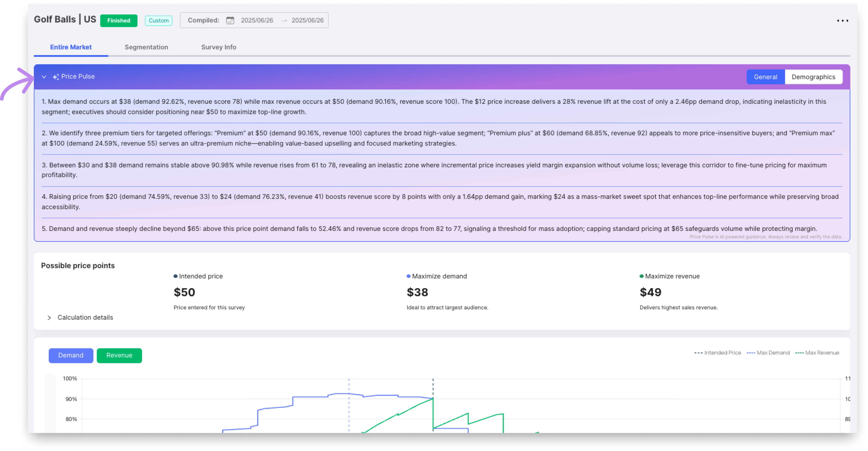868x451 pixels.
Task: Click the green Finished status badge
Action: coord(119,20)
